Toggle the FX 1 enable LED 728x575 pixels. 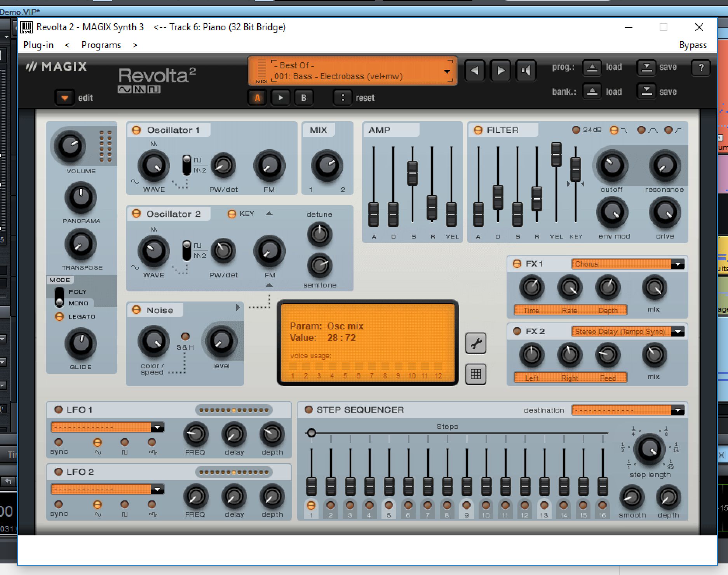[517, 264]
